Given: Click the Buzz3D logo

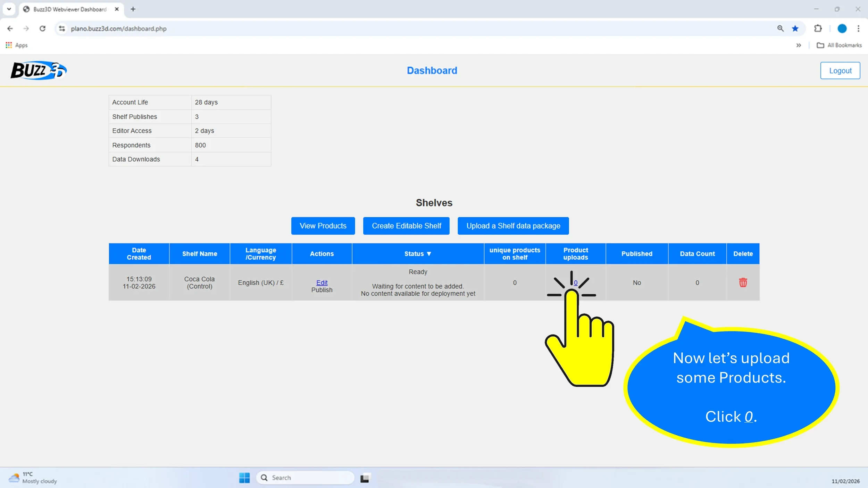Looking at the screenshot, I should coord(39,70).
